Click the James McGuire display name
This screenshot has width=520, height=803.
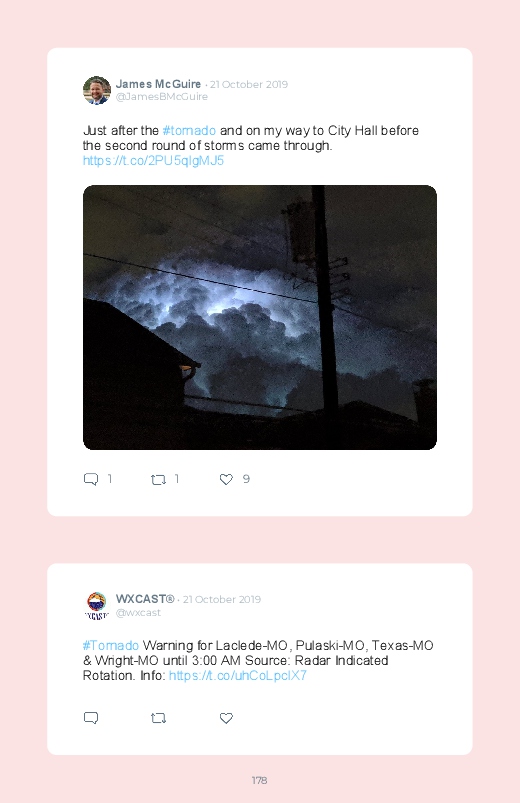pyautogui.click(x=158, y=84)
